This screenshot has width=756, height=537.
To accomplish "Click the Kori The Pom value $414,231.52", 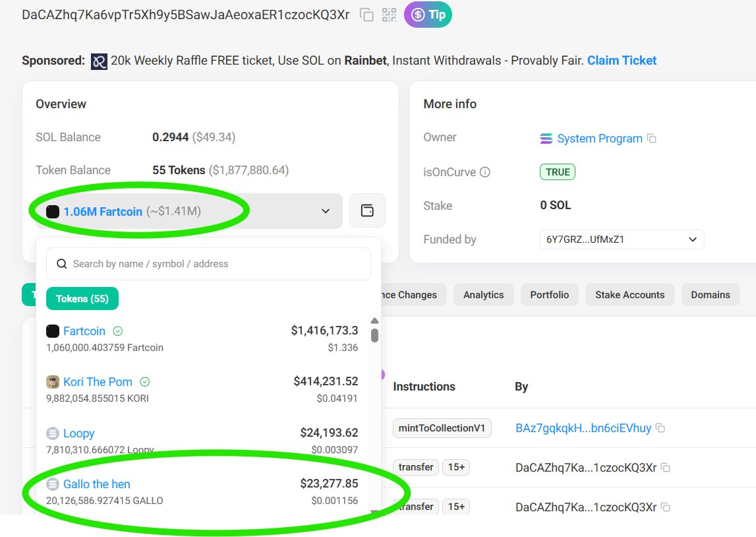I will tap(326, 381).
